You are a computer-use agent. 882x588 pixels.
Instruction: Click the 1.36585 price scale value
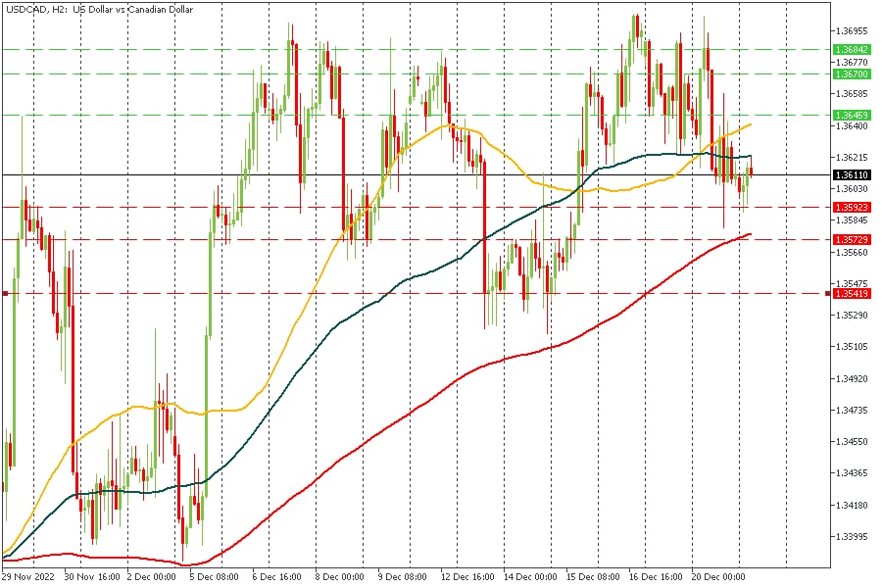tap(852, 93)
